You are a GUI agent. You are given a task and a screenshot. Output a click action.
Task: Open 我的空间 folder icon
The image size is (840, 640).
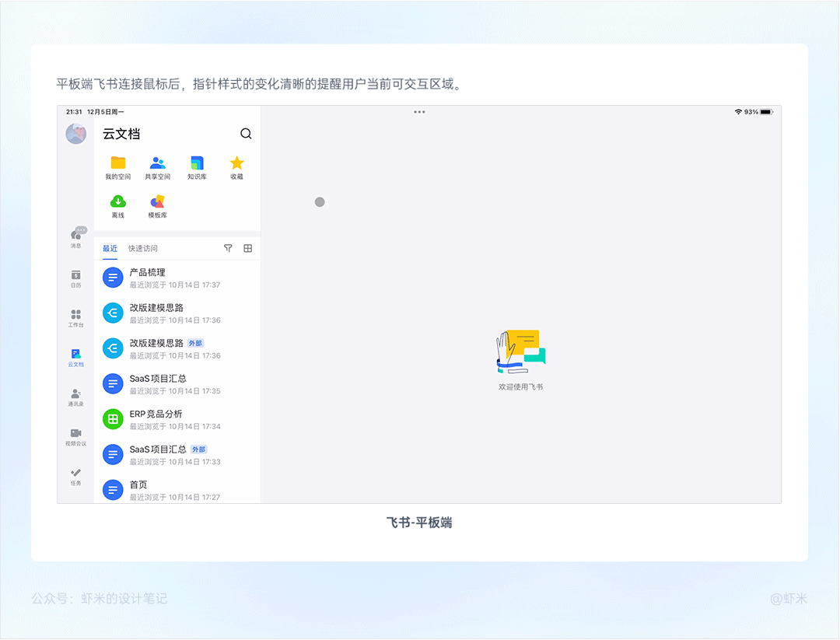click(118, 163)
